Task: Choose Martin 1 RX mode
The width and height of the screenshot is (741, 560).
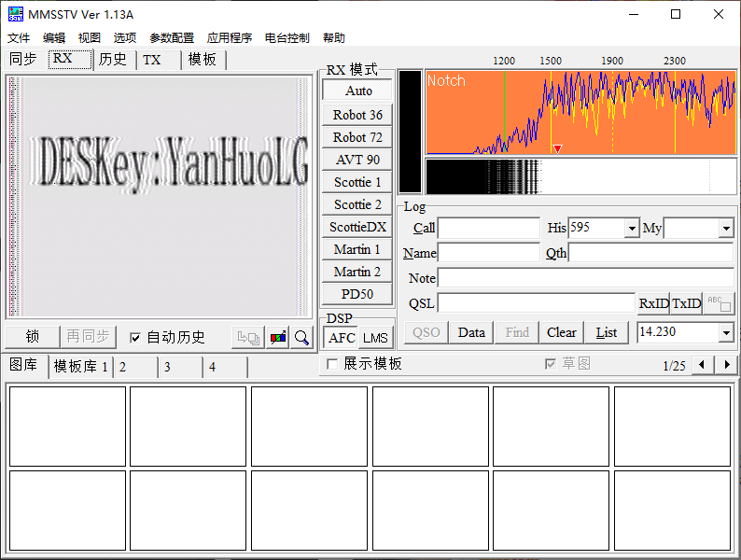Action: (357, 249)
